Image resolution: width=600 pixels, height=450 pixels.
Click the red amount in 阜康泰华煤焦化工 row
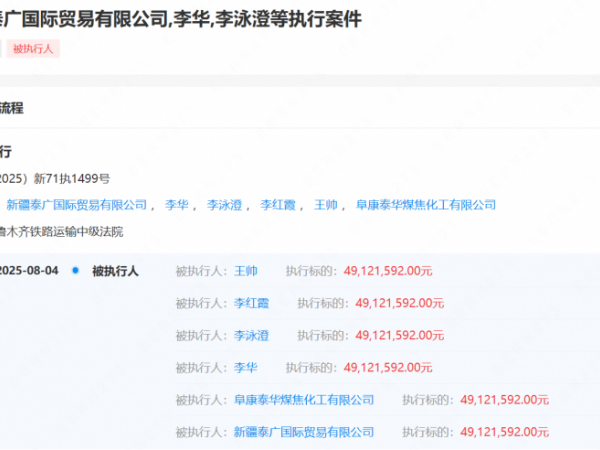pyautogui.click(x=505, y=399)
